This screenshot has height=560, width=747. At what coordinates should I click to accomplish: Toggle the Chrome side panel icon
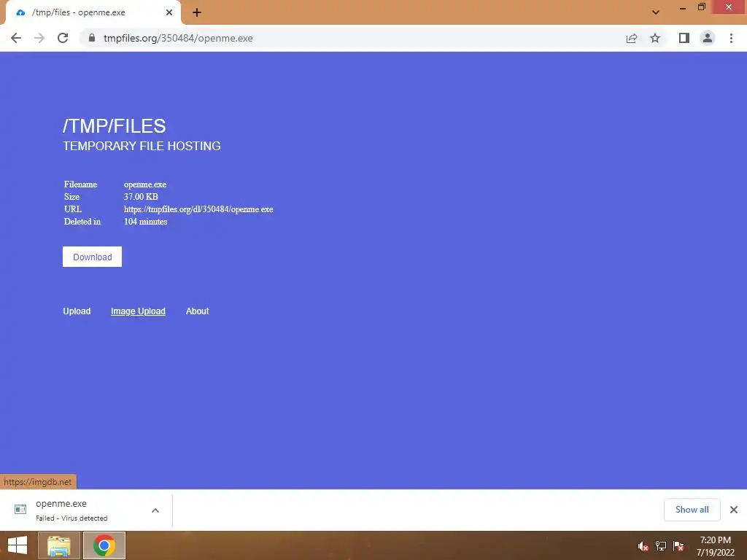click(684, 38)
